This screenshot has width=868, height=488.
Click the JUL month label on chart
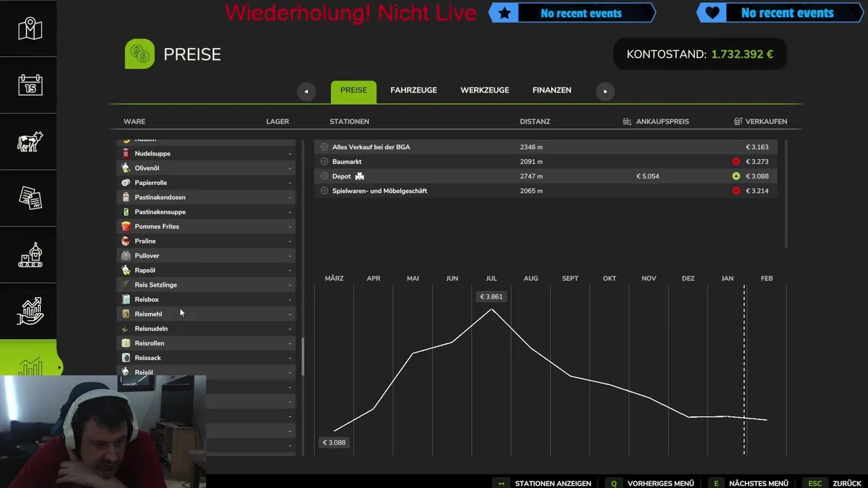point(492,279)
